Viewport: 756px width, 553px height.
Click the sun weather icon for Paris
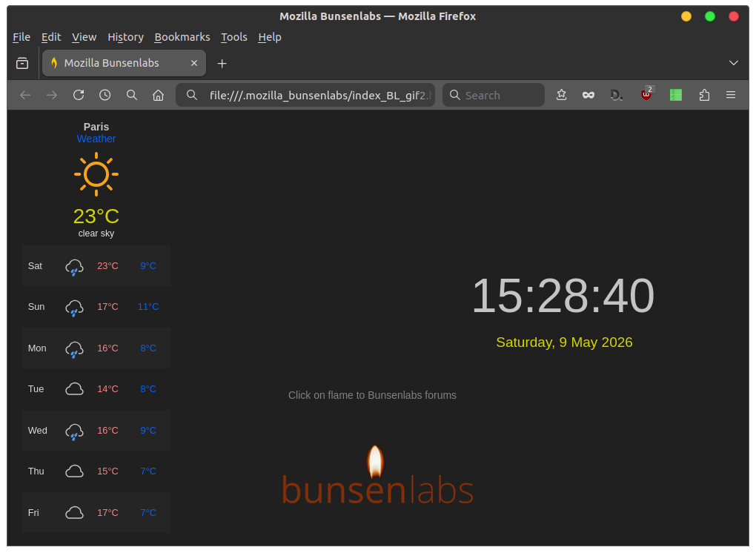[96, 174]
